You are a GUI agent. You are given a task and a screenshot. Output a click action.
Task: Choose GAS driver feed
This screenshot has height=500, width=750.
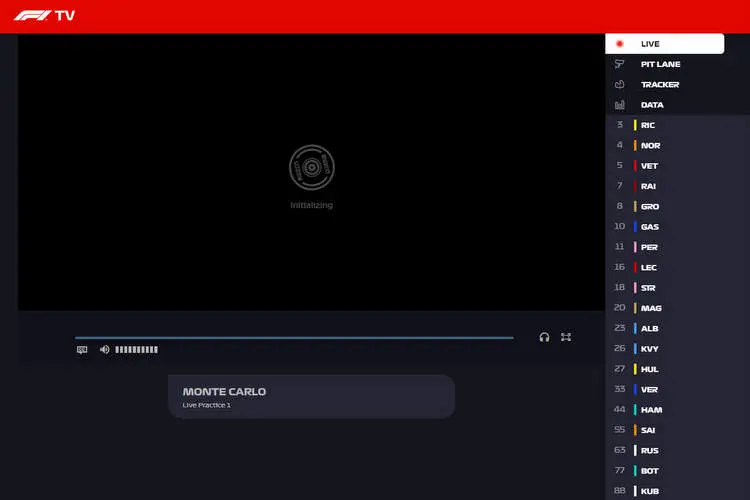[677, 227]
